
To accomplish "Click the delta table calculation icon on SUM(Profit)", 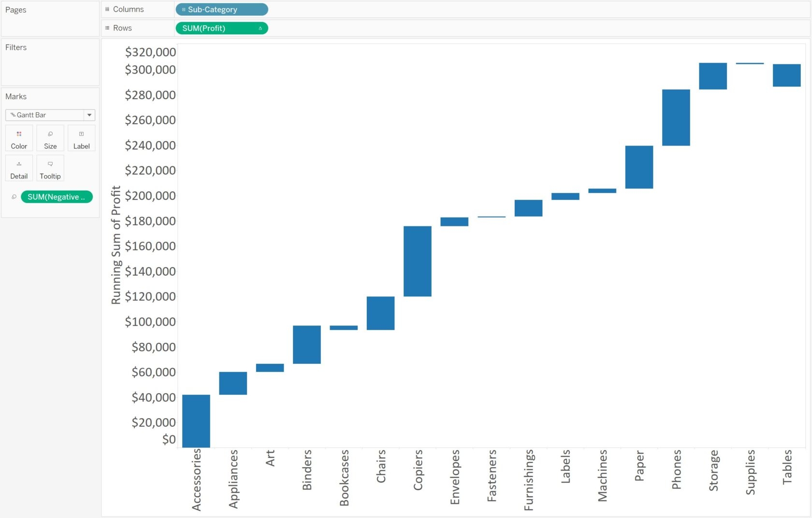I will (x=261, y=28).
